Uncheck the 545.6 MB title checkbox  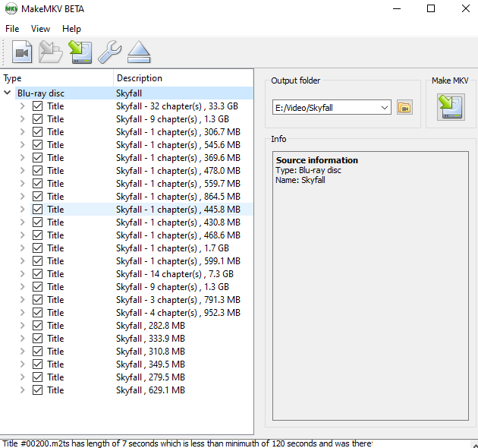click(37, 145)
